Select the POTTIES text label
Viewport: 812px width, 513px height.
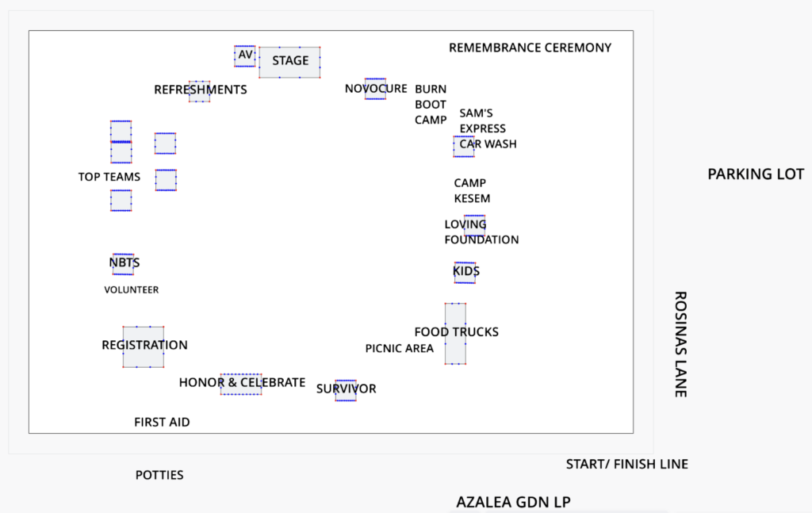click(x=159, y=475)
